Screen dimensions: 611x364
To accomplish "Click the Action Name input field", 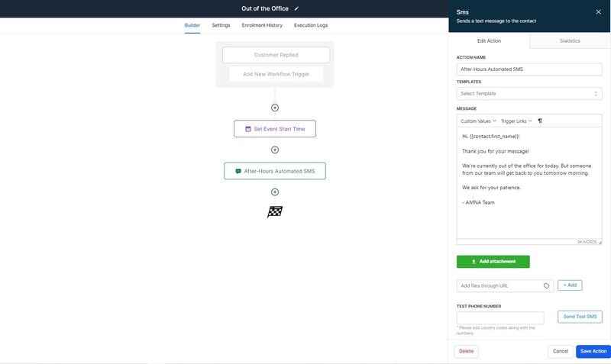I will (x=529, y=69).
